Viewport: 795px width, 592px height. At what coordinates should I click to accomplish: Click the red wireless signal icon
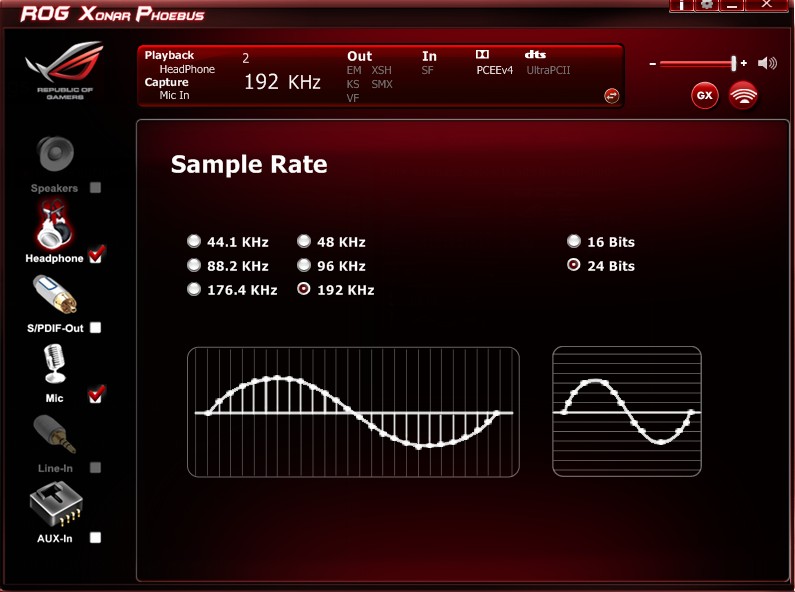[743, 95]
